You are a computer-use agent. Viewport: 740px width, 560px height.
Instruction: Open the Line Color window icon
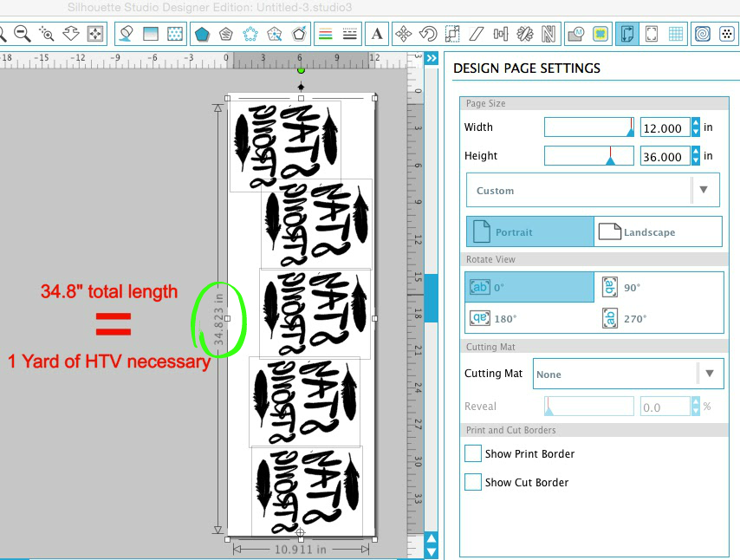(326, 34)
